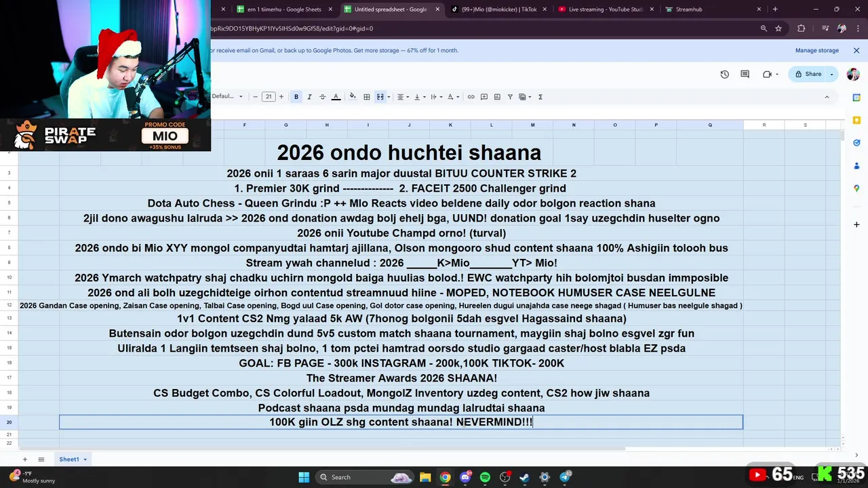Image resolution: width=868 pixels, height=488 pixels.
Task: Open the text rotation dropdown
Action: point(452,97)
